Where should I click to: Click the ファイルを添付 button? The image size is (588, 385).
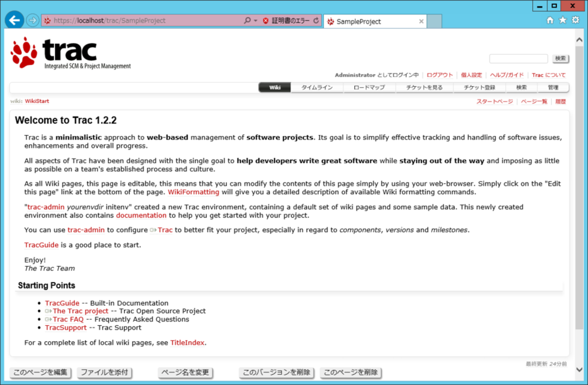coord(104,373)
